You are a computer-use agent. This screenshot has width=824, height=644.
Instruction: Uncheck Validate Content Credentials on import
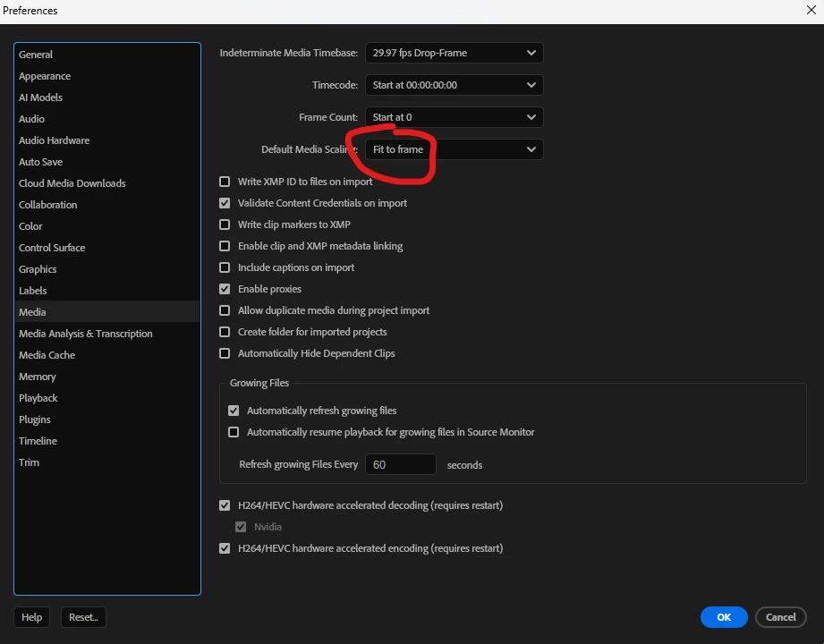pyautogui.click(x=225, y=203)
